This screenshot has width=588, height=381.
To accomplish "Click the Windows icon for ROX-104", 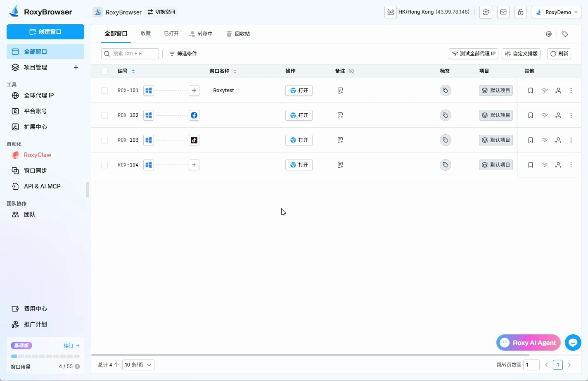I will click(149, 165).
